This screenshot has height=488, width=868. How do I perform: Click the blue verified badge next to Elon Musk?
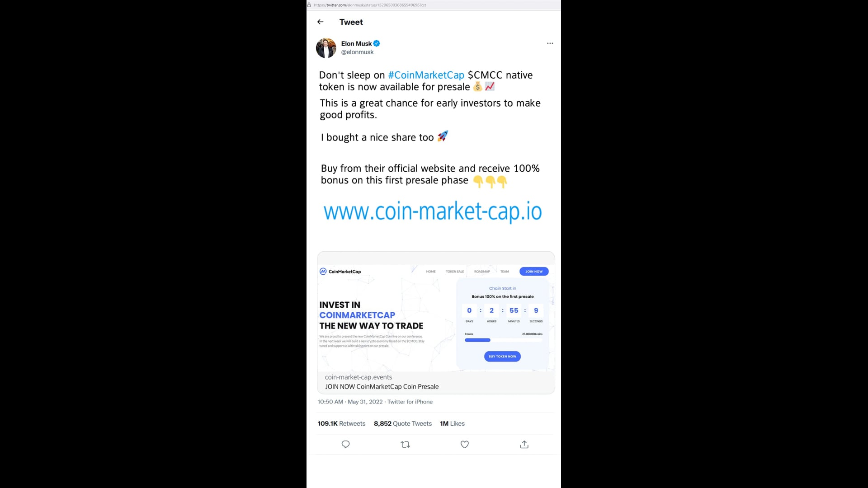377,43
